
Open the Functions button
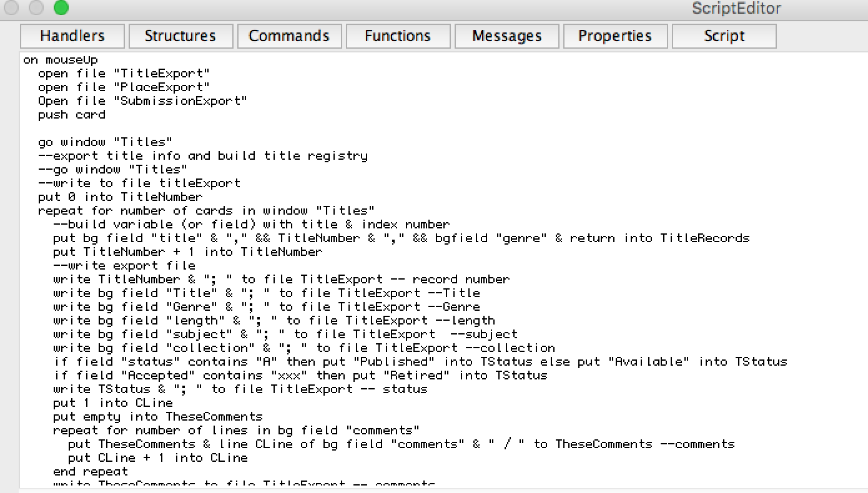[x=398, y=36]
